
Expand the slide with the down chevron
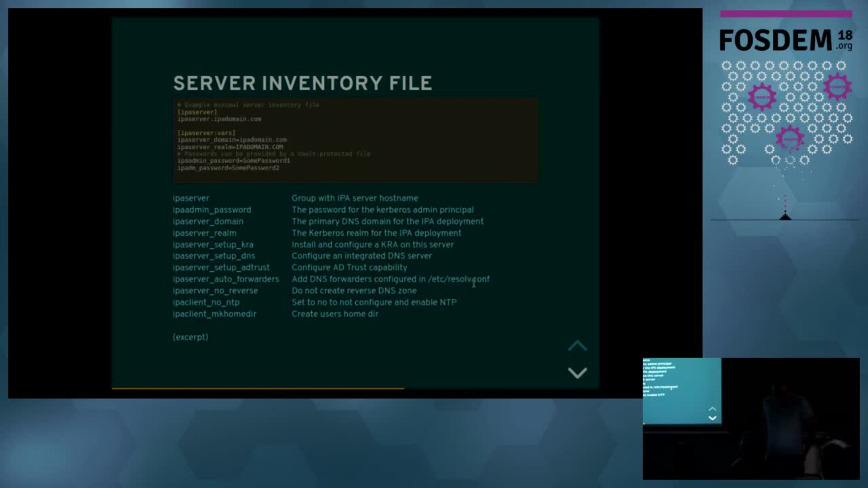pos(577,372)
